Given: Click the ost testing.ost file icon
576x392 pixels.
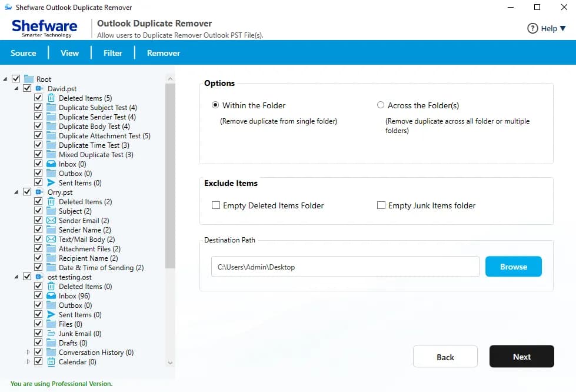Looking at the screenshot, I should (39, 277).
